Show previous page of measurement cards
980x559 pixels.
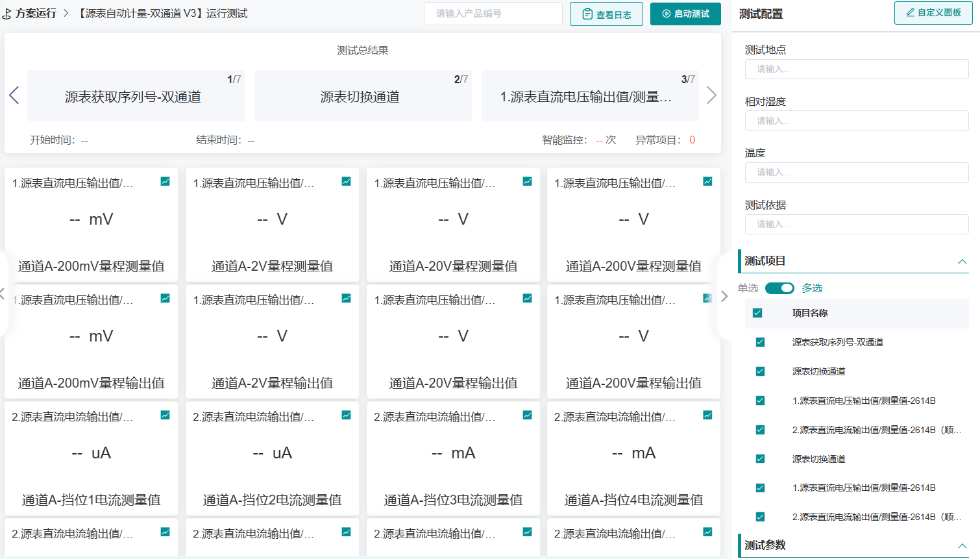click(x=3, y=294)
